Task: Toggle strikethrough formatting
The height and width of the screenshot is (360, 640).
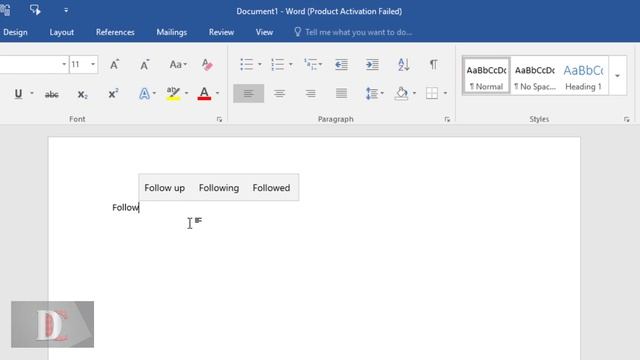Action: click(x=51, y=94)
